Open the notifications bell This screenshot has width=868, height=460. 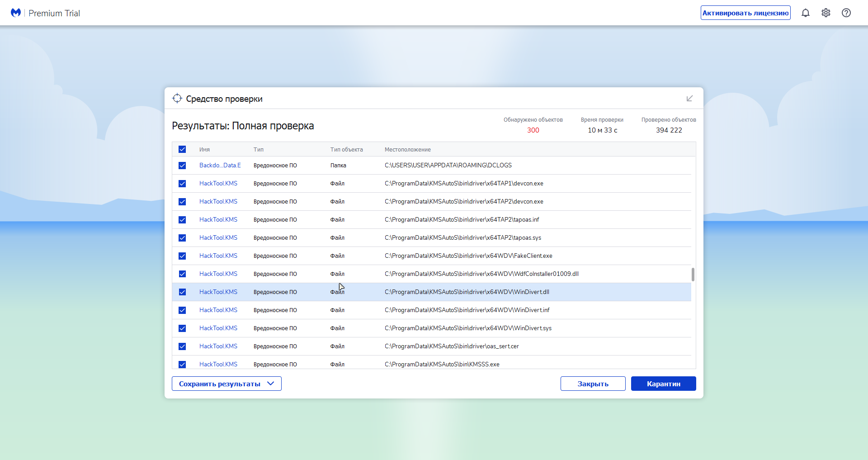pyautogui.click(x=806, y=13)
